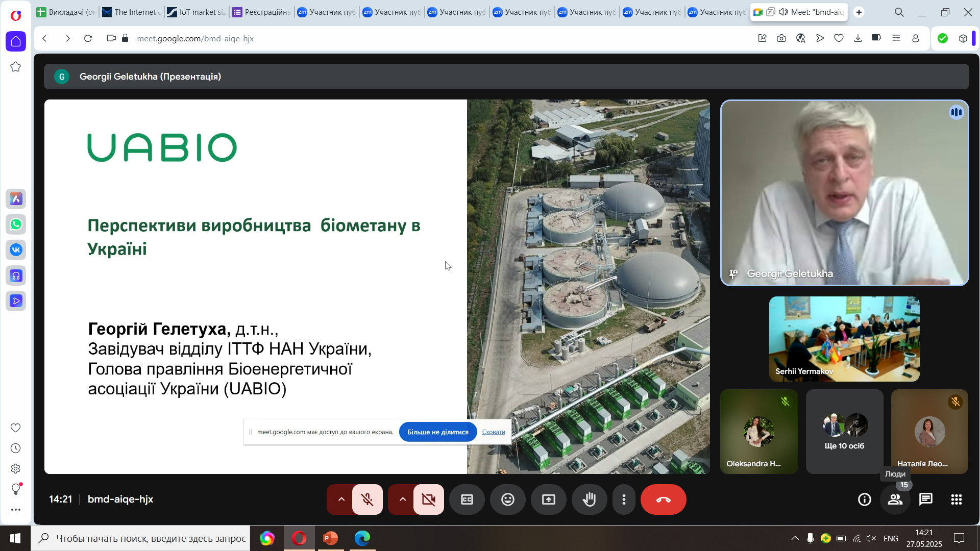The height and width of the screenshot is (551, 980).
Task: Open PowerPoint from the taskbar
Action: tap(330, 538)
